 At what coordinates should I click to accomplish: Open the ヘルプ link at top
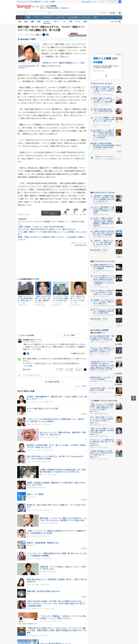[94, 2]
